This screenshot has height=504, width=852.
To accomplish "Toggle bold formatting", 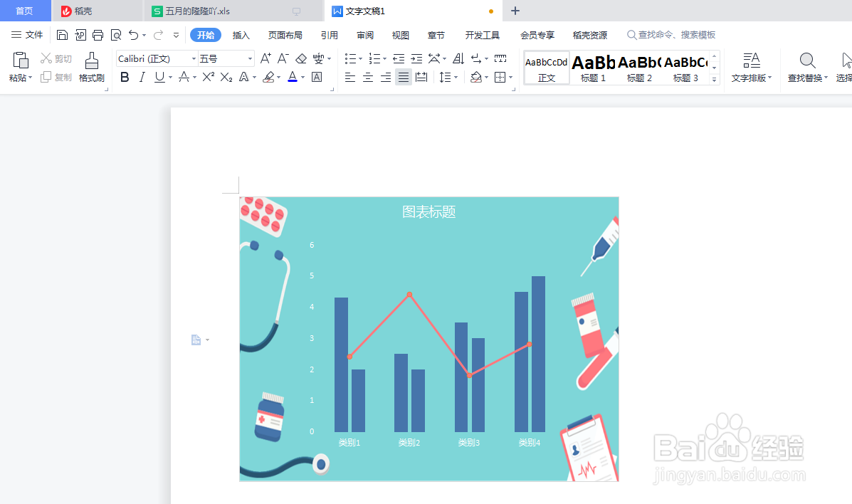I will tap(125, 77).
